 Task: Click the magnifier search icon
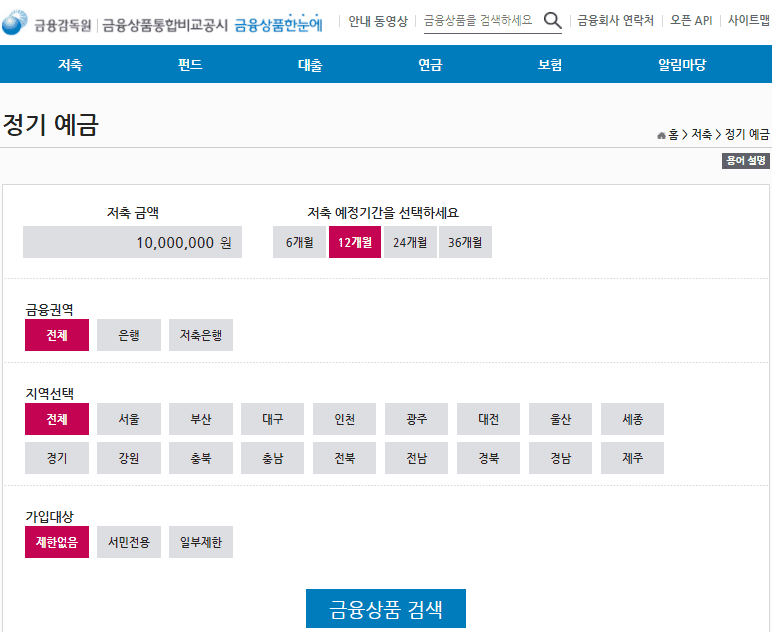[x=552, y=20]
